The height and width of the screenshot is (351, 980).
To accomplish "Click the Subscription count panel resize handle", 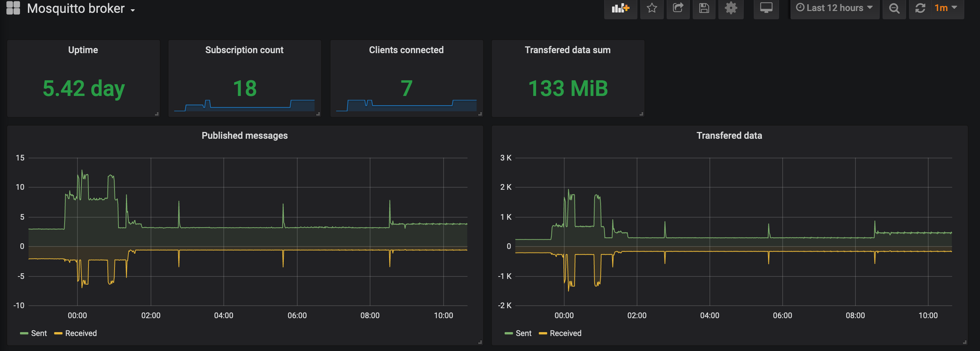I will 318,114.
